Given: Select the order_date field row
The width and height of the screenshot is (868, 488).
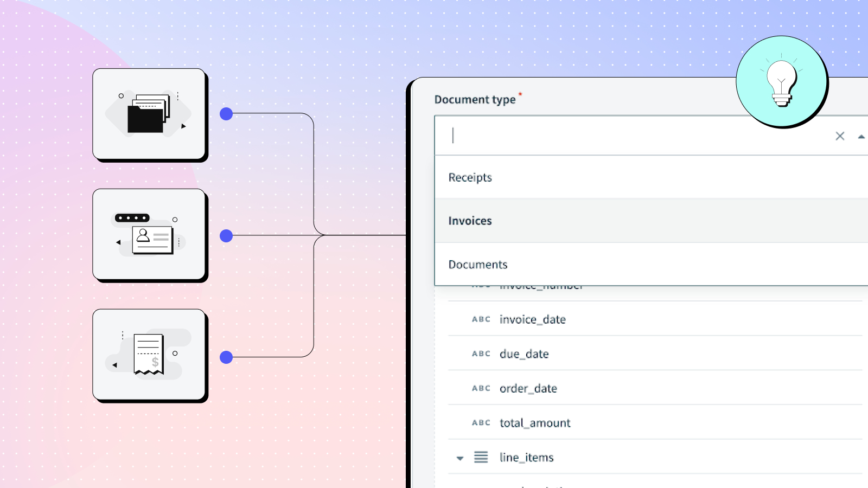Looking at the screenshot, I should point(655,388).
